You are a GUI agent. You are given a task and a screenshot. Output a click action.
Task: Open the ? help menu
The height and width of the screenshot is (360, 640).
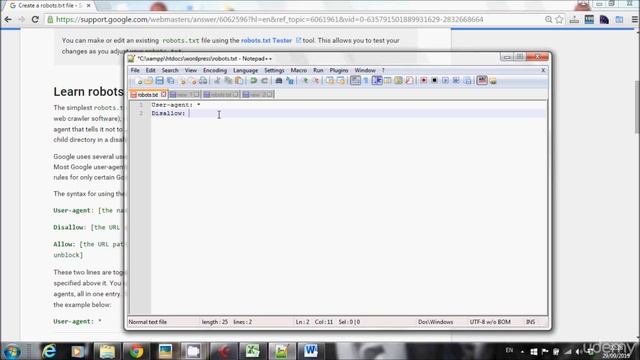(x=383, y=70)
